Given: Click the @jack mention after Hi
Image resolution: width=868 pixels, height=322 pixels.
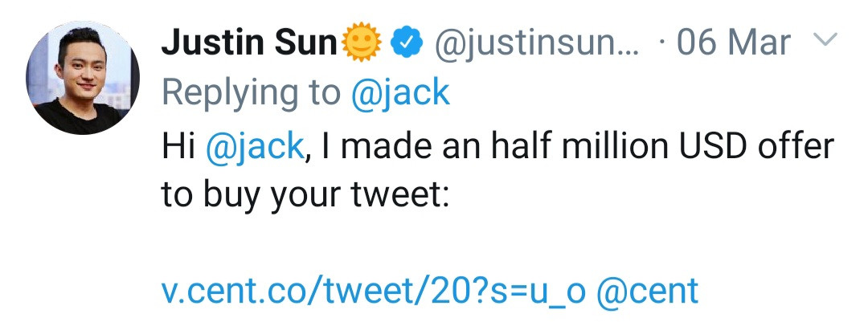Looking at the screenshot, I should tap(256, 145).
